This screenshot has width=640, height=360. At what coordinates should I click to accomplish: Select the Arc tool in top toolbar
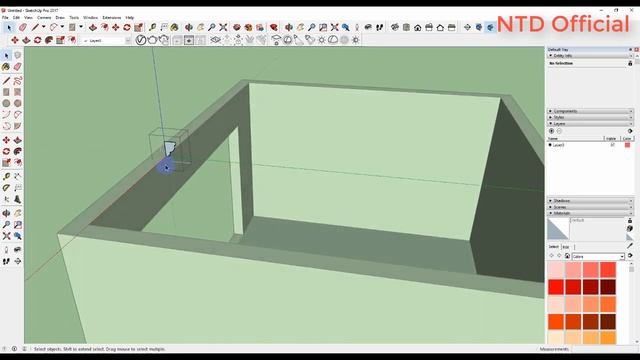click(x=53, y=28)
